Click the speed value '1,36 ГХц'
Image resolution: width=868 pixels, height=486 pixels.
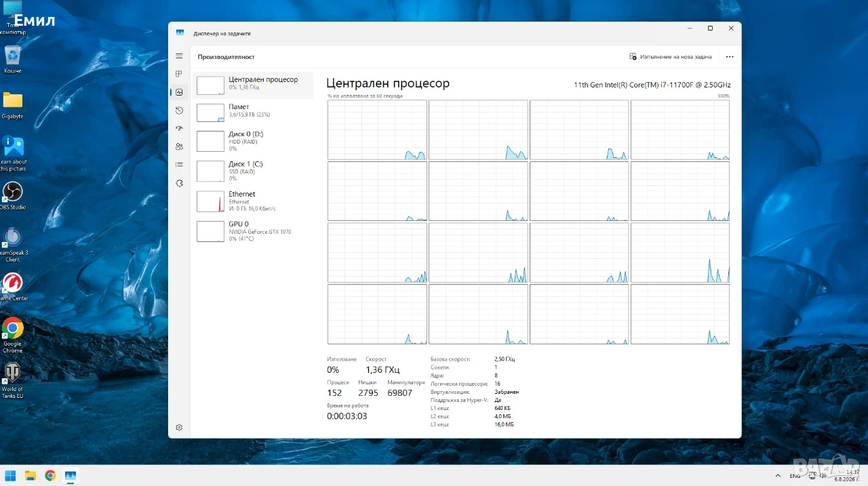[x=382, y=370]
